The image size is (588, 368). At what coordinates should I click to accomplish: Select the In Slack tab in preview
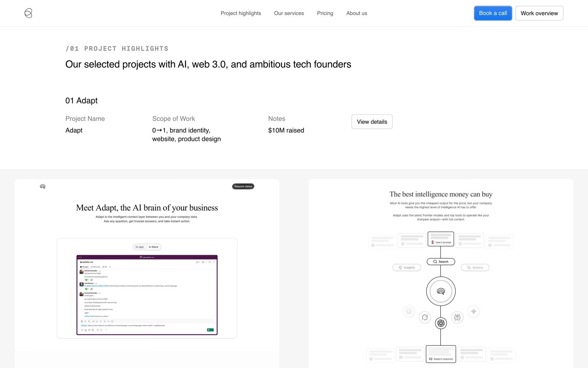coord(154,247)
